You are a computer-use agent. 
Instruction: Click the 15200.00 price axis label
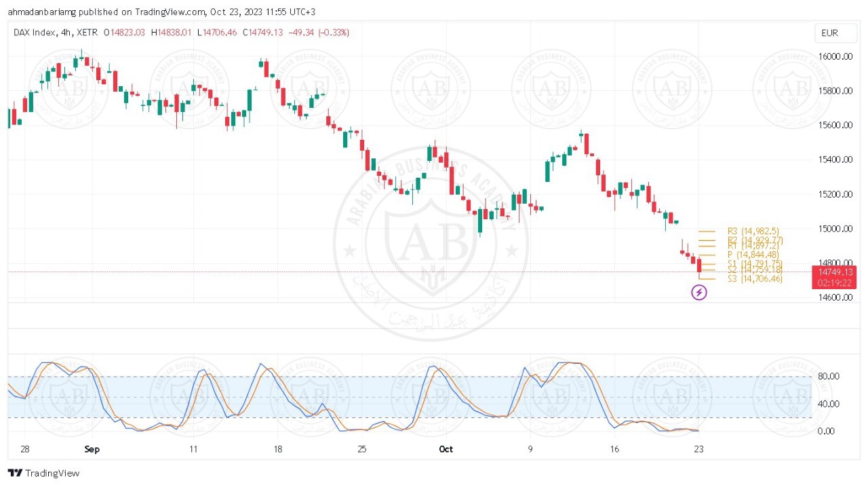click(834, 195)
